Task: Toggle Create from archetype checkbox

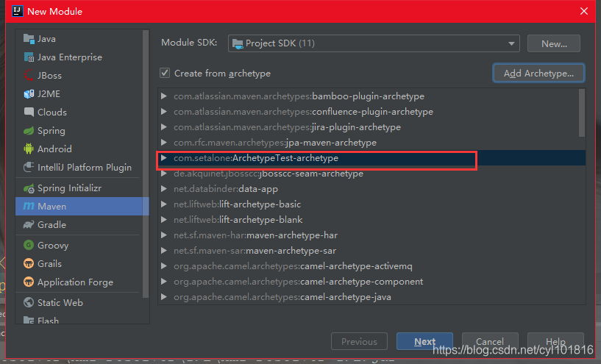Action: pos(165,73)
